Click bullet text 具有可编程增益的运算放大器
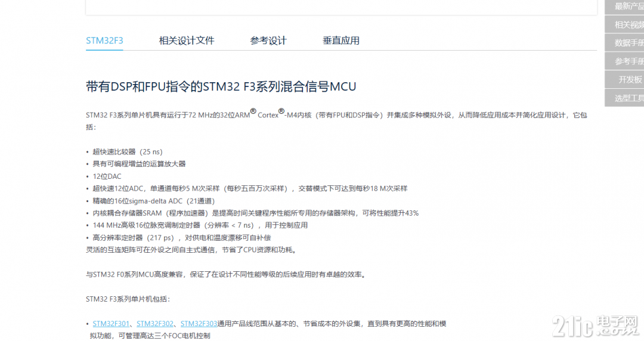 (139, 164)
